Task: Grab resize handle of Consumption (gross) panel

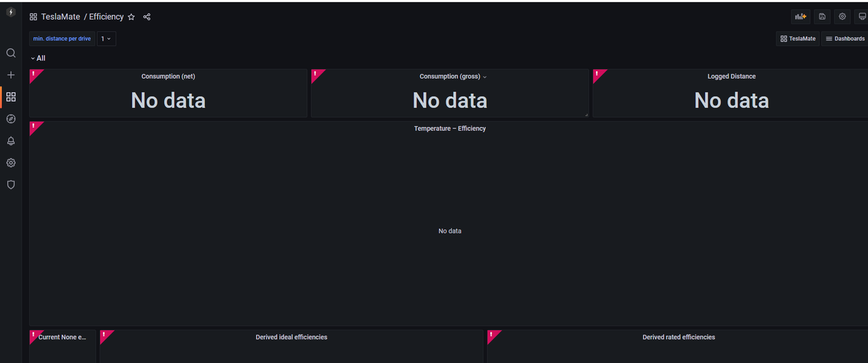Action: [587, 115]
